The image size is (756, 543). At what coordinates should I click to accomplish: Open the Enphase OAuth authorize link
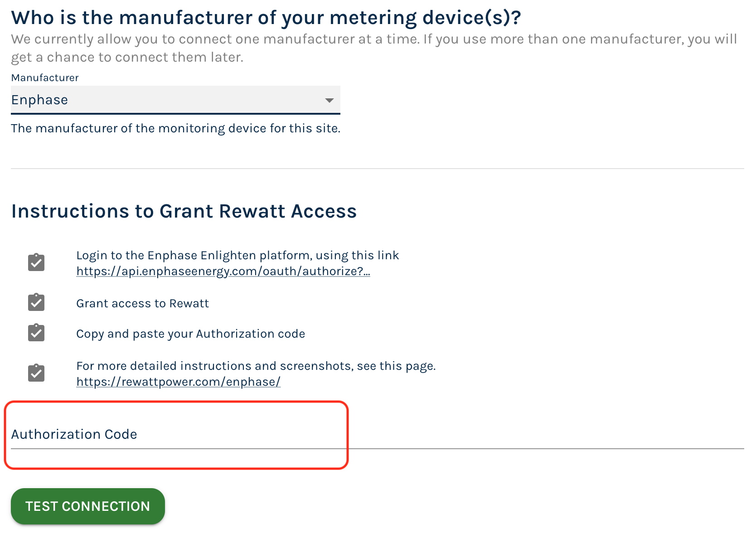coord(223,271)
